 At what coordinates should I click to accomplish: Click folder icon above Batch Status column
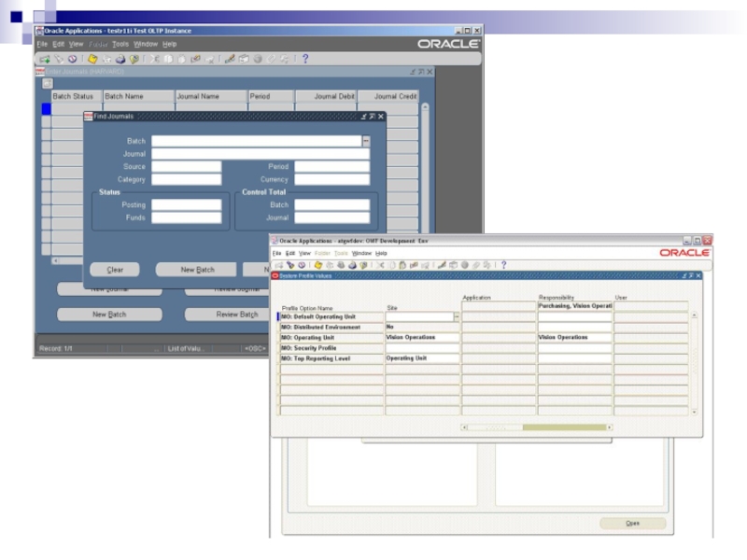(48, 83)
